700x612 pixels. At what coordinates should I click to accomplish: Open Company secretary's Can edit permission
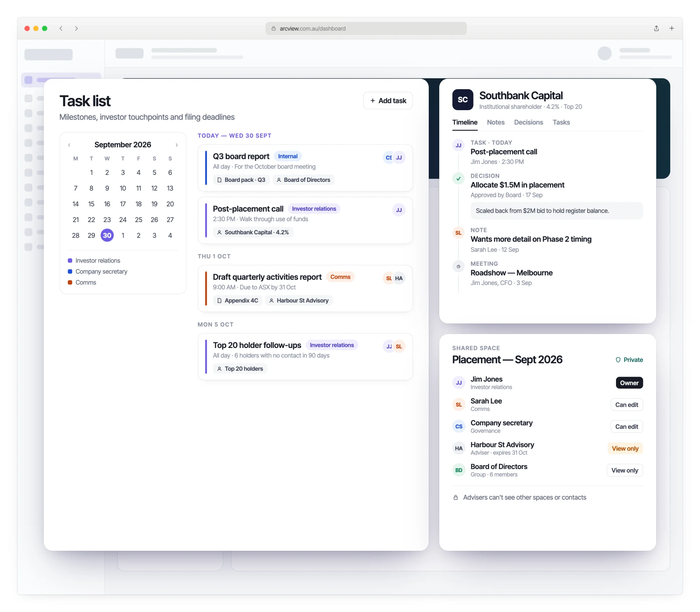tap(626, 427)
